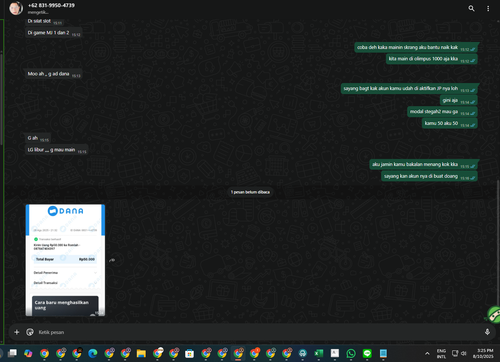Select message 'modal stegah2 mau ga'
Screen dimensions: 500x362
(x=442, y=112)
